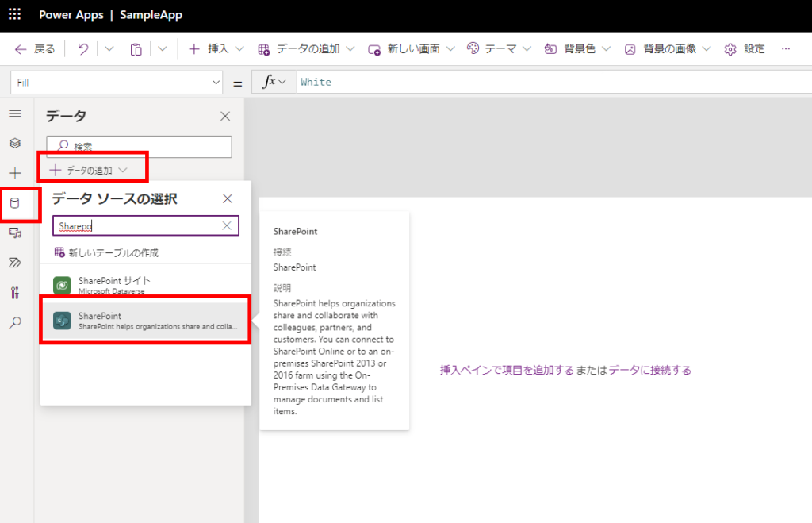Click the 戻る back button
Image resolution: width=812 pixels, height=523 pixels.
(35, 48)
